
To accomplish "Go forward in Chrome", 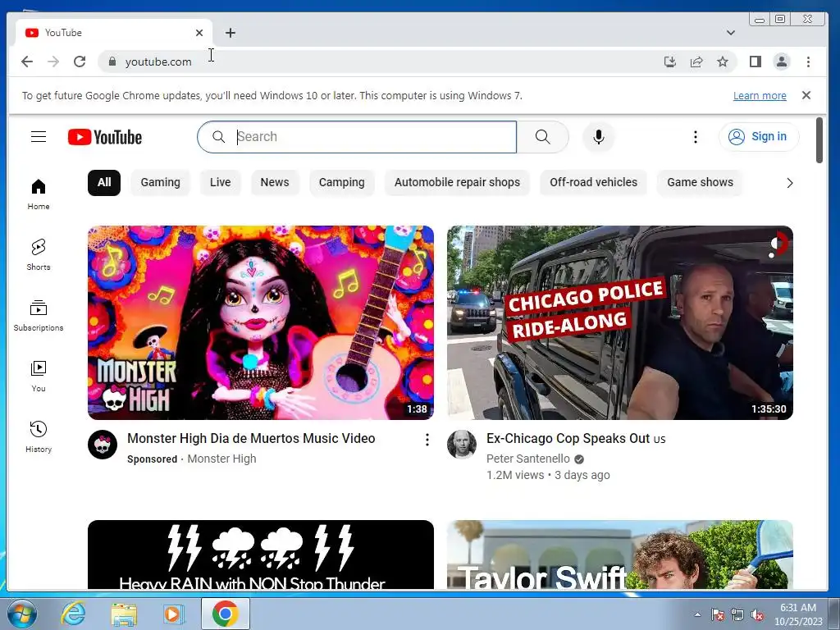I will tap(53, 62).
